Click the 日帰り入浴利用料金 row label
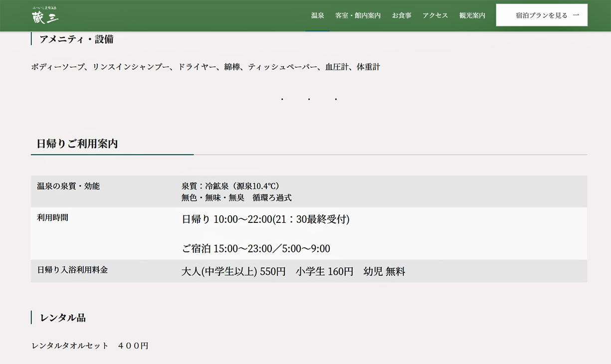 72,270
